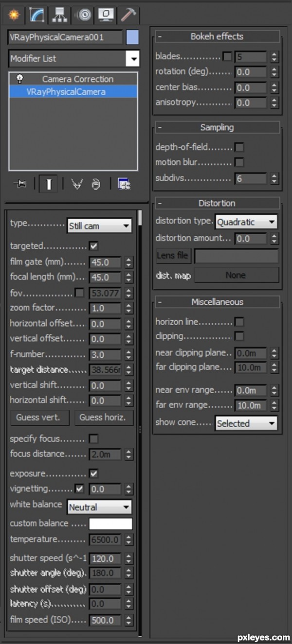The width and height of the screenshot is (292, 644).
Task: Click Remove Modifier from stack icon
Action: pos(96,184)
